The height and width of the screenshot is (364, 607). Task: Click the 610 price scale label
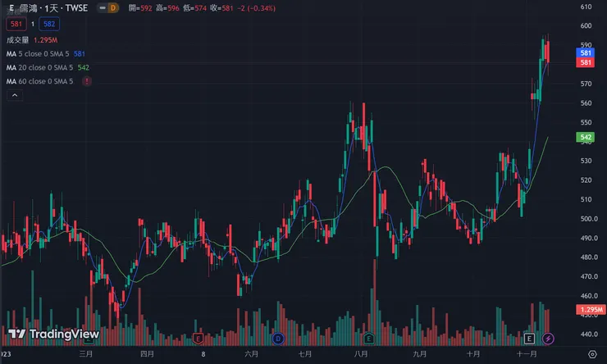click(586, 7)
